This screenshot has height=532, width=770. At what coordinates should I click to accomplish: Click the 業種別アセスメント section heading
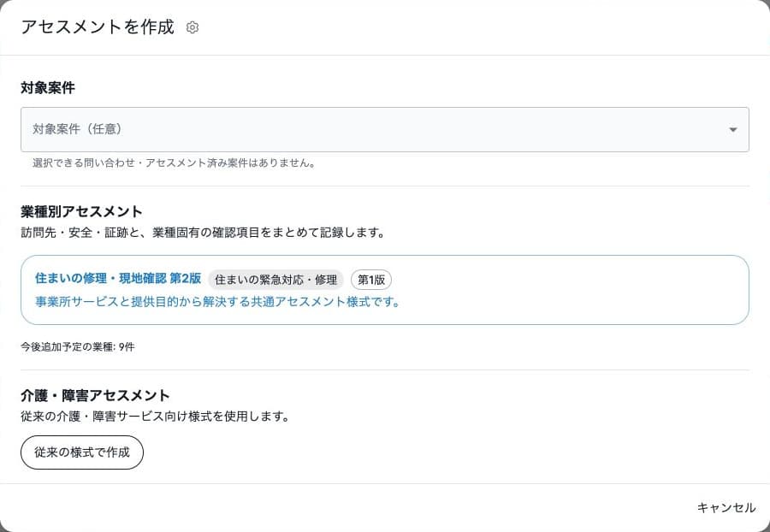(x=81, y=211)
